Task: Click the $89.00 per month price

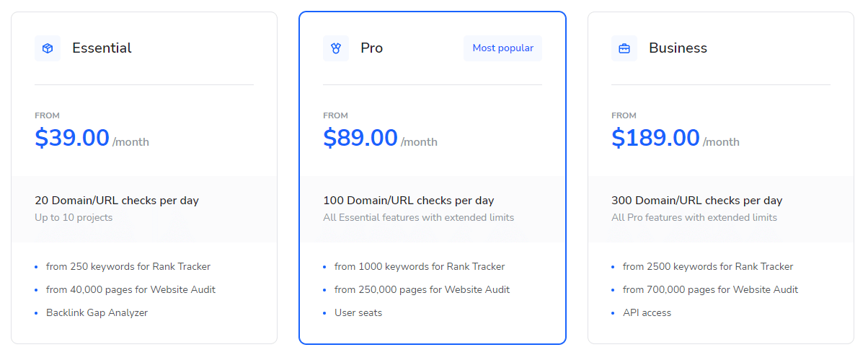Action: pos(381,137)
